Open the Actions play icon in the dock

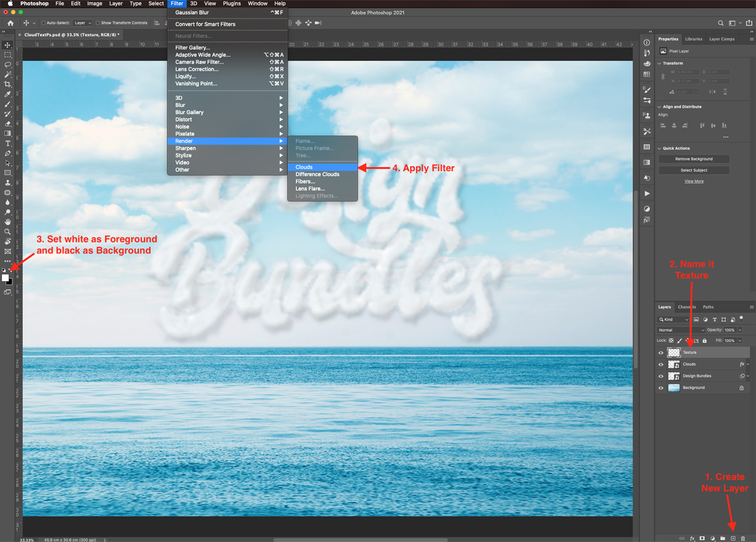coord(647,193)
